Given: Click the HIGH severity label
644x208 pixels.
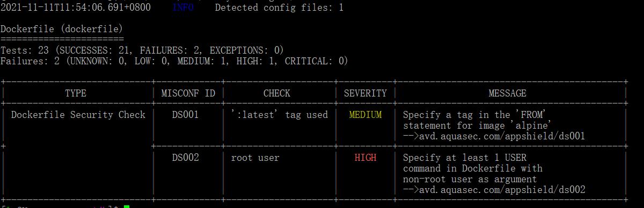Looking at the screenshot, I should [x=365, y=158].
